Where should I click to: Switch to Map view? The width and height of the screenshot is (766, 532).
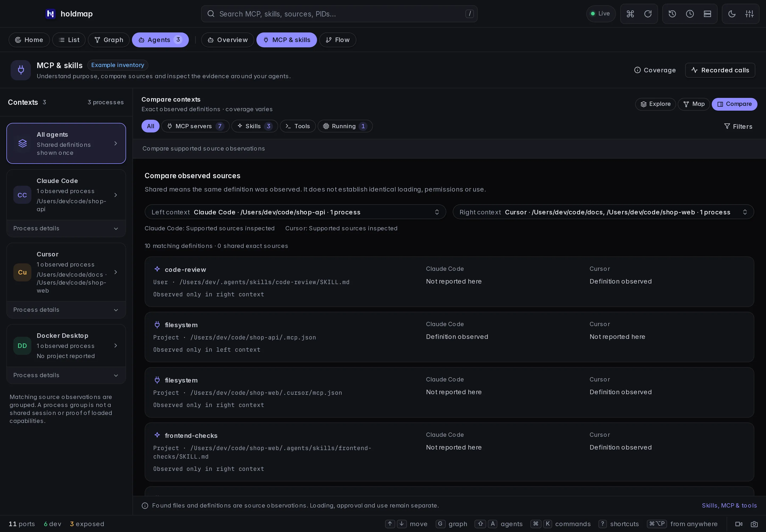point(693,104)
